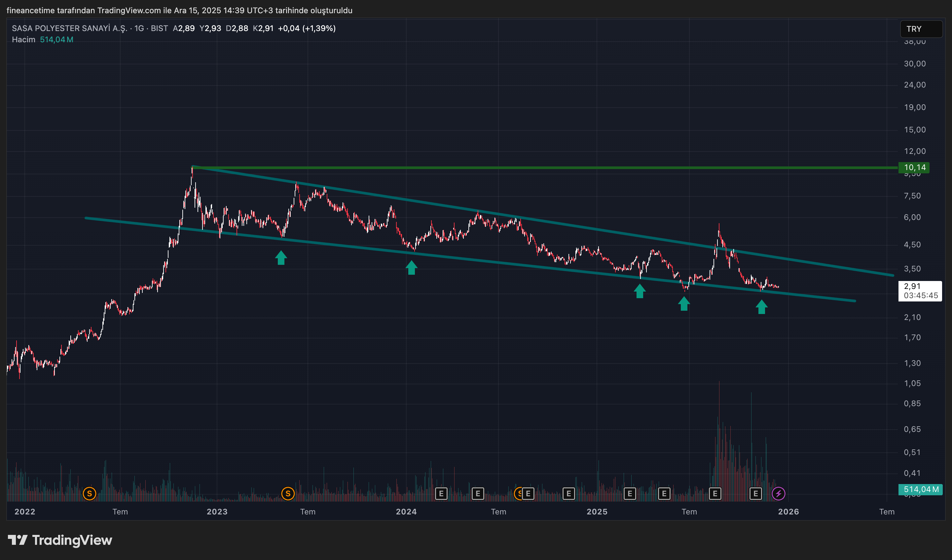The height and width of the screenshot is (560, 952).
Task: Click the orange S marker near mid-2023
Action: tap(288, 493)
